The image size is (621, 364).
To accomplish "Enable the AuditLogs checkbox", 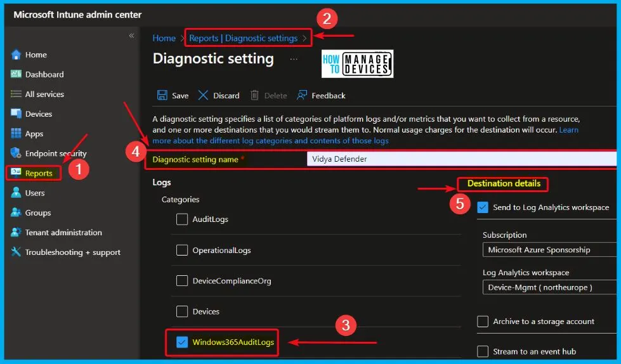I will 182,219.
